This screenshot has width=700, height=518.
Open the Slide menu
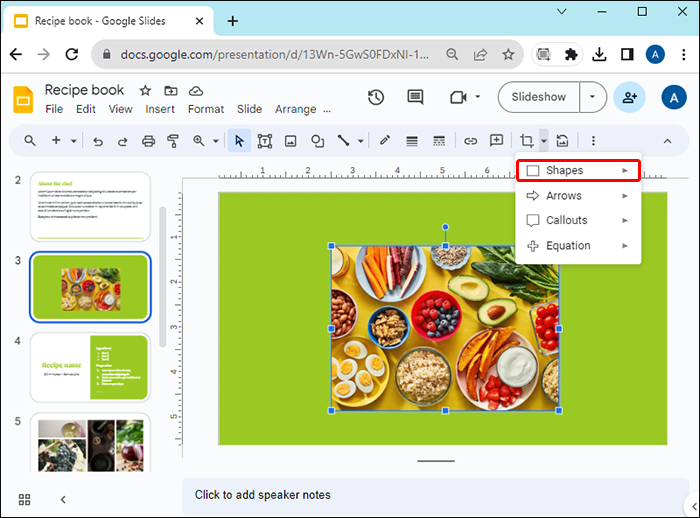click(250, 109)
